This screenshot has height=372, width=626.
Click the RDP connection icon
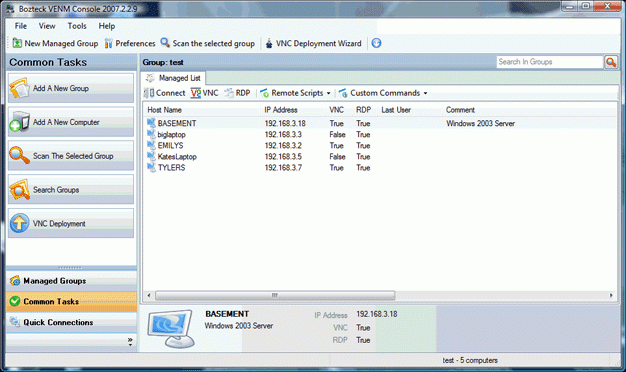click(x=229, y=93)
